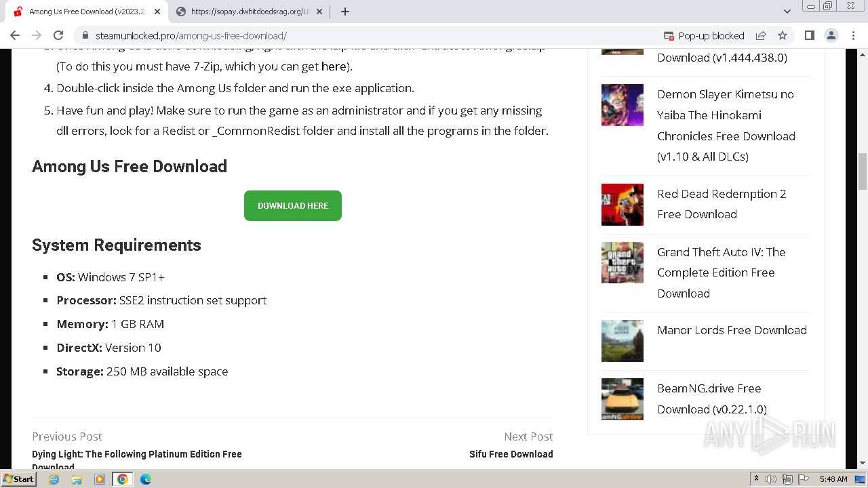Image resolution: width=868 pixels, height=488 pixels.
Task: Click the 'Memory: 1 GB RAM' line
Action: pyautogui.click(x=110, y=324)
